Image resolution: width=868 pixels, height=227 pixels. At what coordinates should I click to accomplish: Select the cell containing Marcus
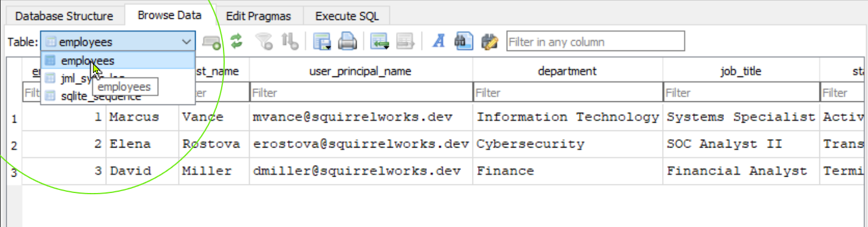[x=142, y=117]
